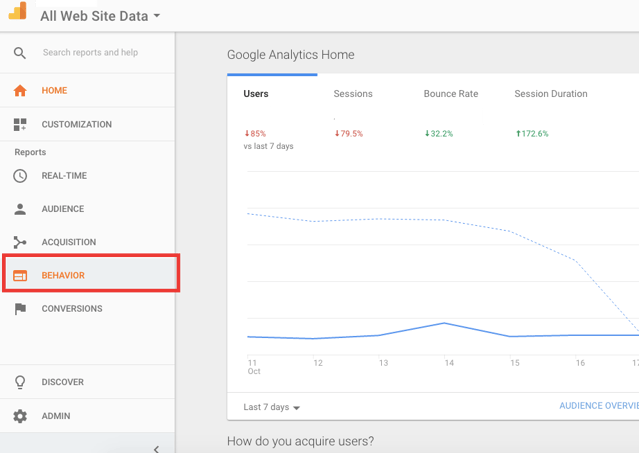The height and width of the screenshot is (453, 639).
Task: Open the BEHAVIOR reports section
Action: pos(91,273)
